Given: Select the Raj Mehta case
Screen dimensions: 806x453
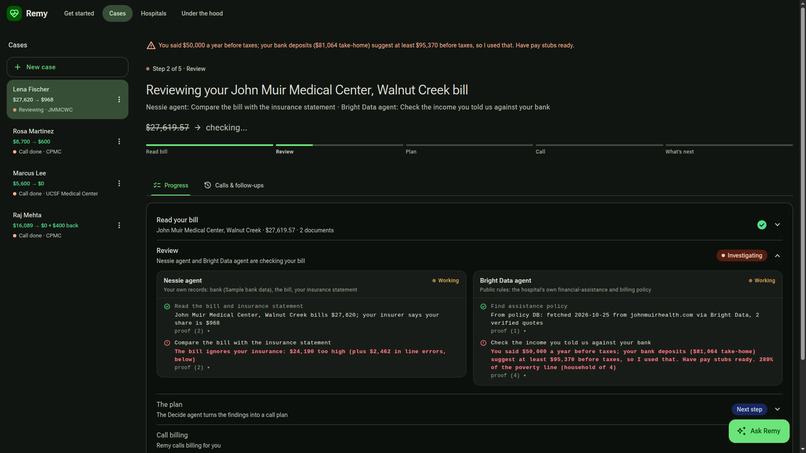Looking at the screenshot, I should click(x=67, y=225).
